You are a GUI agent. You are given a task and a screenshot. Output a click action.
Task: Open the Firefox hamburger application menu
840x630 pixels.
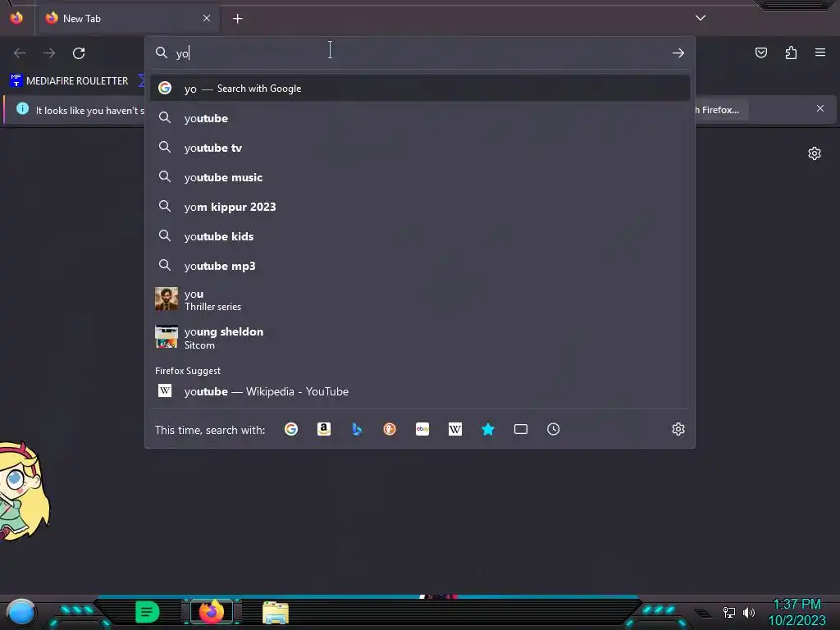click(820, 52)
